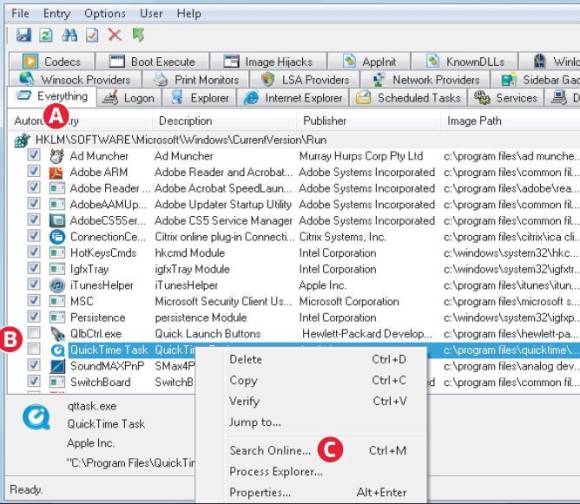The height and width of the screenshot is (504, 580).
Task: Sort by the Publisher column header
Action: (368, 121)
